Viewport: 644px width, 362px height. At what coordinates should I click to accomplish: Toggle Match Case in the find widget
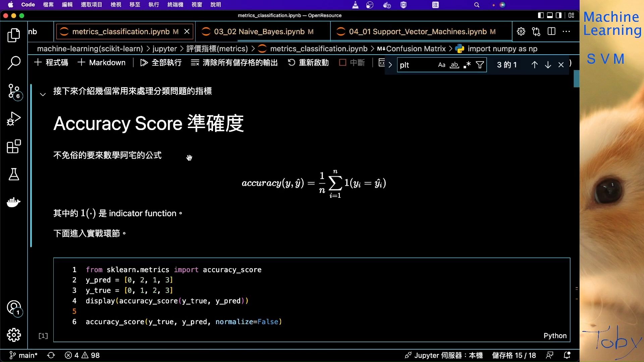click(441, 65)
